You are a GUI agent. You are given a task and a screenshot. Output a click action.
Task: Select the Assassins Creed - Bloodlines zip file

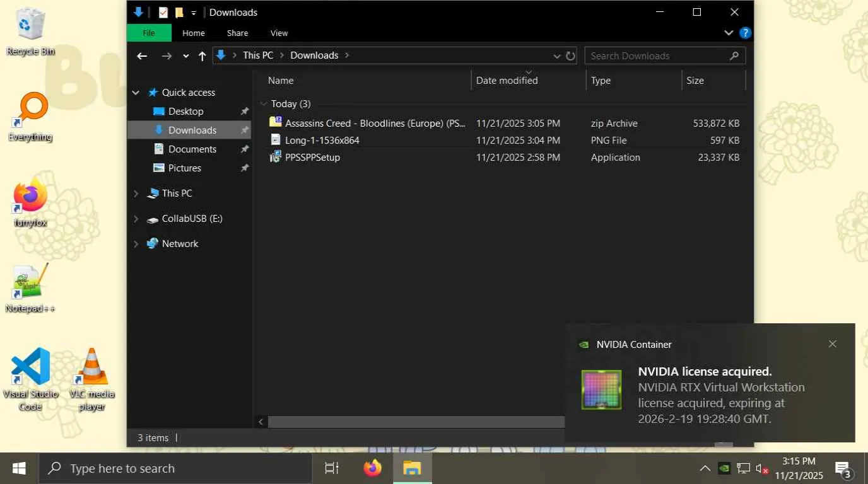tap(375, 124)
